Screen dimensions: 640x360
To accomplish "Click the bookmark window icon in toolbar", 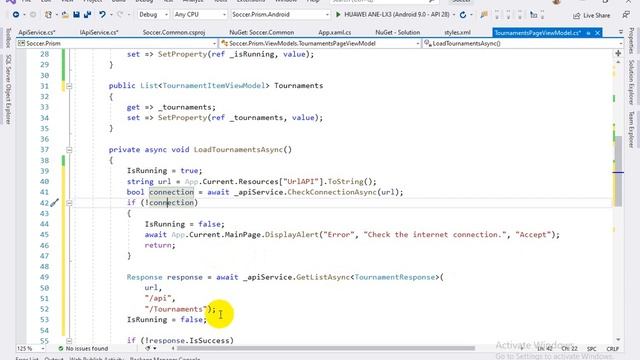I will (533, 15).
